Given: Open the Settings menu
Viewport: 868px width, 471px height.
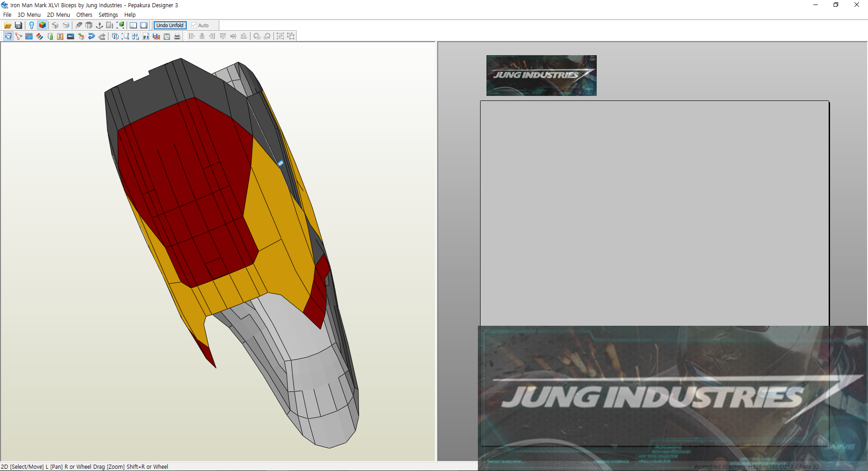Looking at the screenshot, I should (108, 14).
